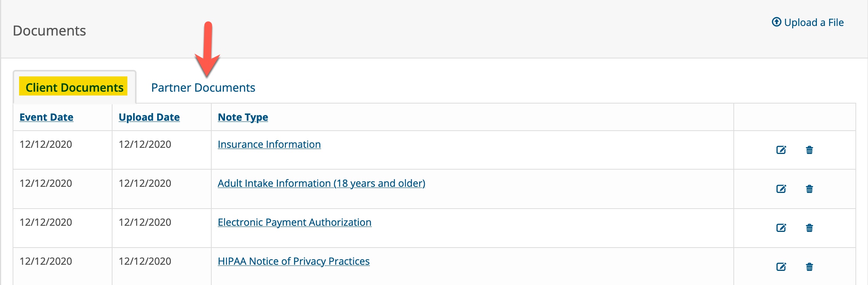The width and height of the screenshot is (868, 285).
Task: Edit the Electronic Payment Authorization entry
Action: pos(781,228)
